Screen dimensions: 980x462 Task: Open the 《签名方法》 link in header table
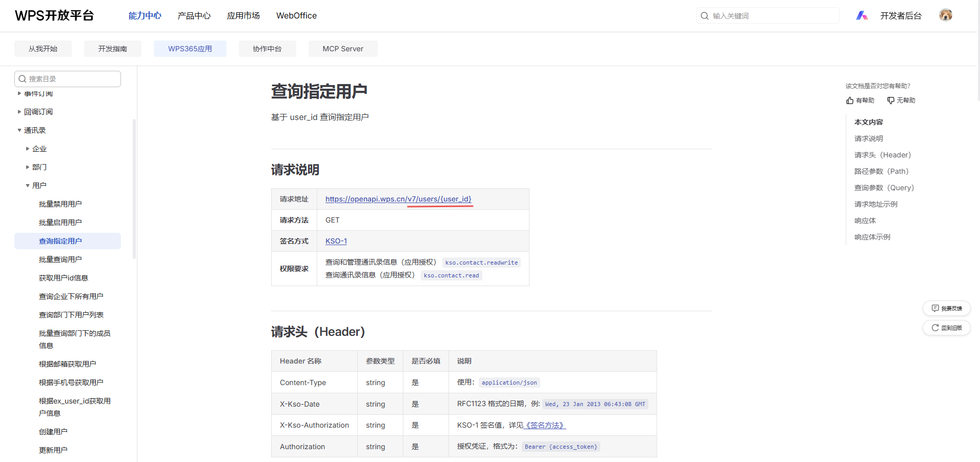point(545,425)
